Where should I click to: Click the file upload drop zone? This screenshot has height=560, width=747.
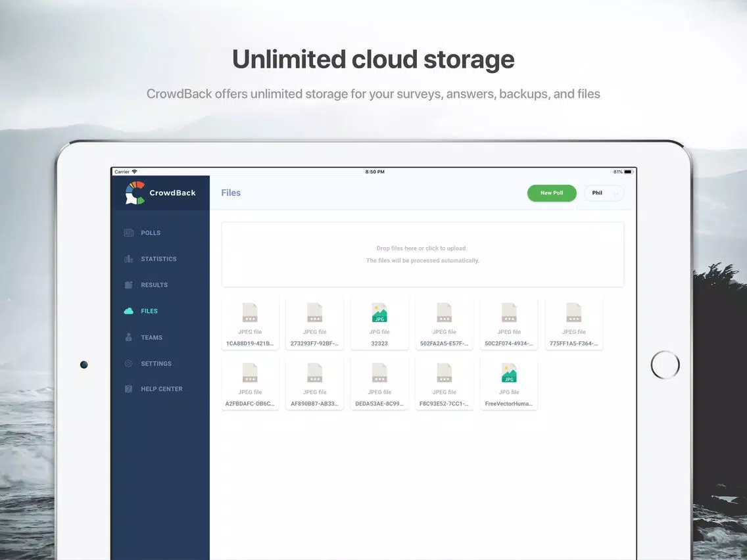click(423, 255)
